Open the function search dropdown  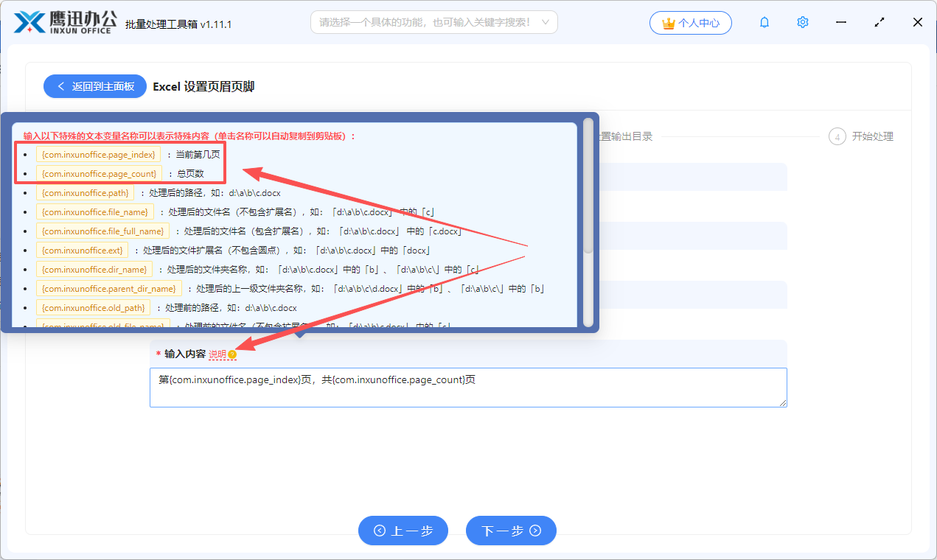click(x=433, y=21)
